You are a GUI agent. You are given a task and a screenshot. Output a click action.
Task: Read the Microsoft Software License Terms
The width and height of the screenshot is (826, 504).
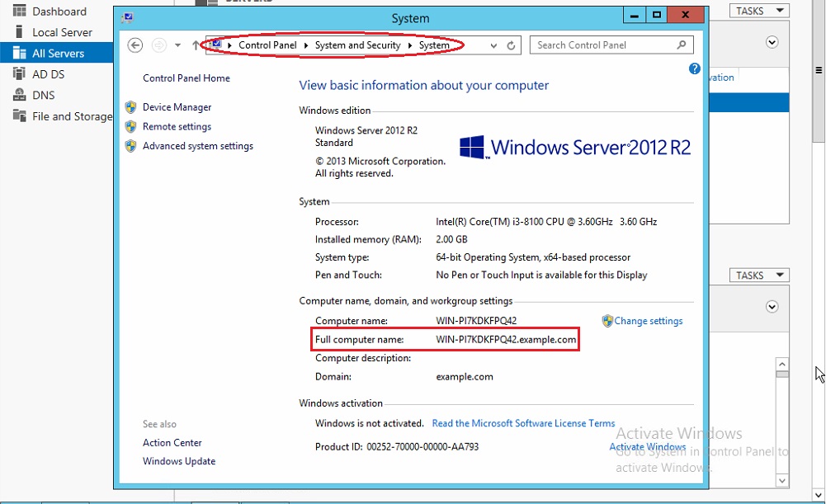524,423
